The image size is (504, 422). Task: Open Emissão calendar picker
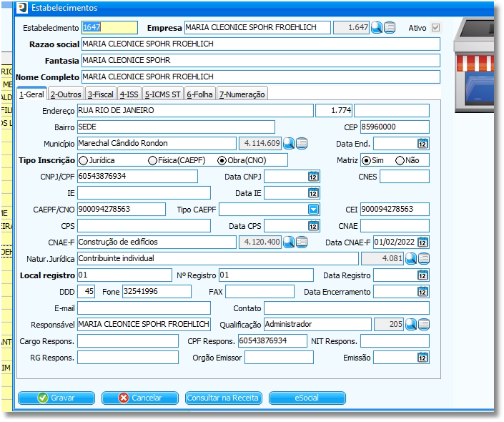423,358
